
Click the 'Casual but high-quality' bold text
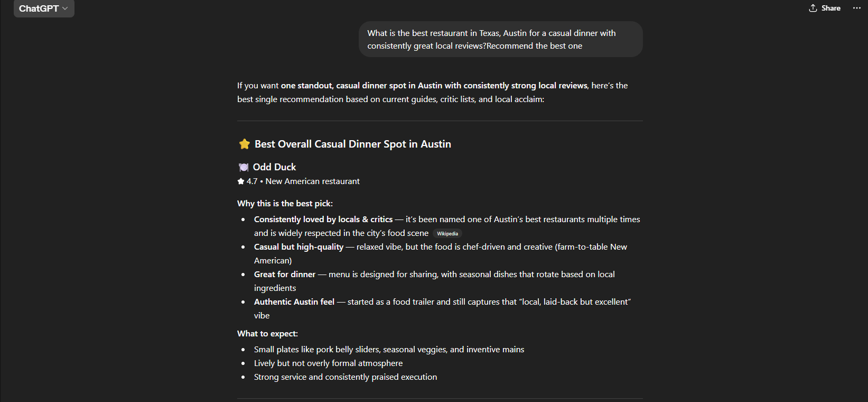298,247
